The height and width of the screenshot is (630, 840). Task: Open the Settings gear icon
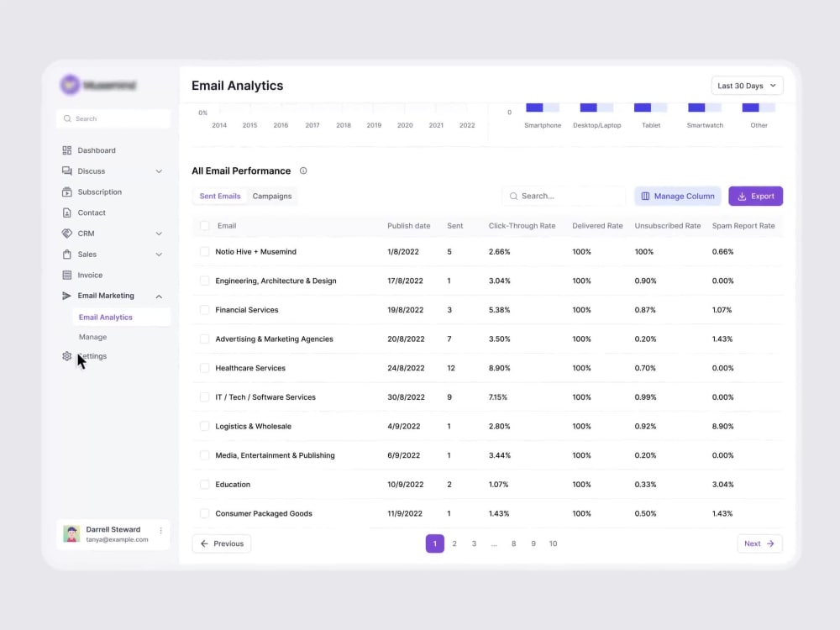[x=67, y=356]
